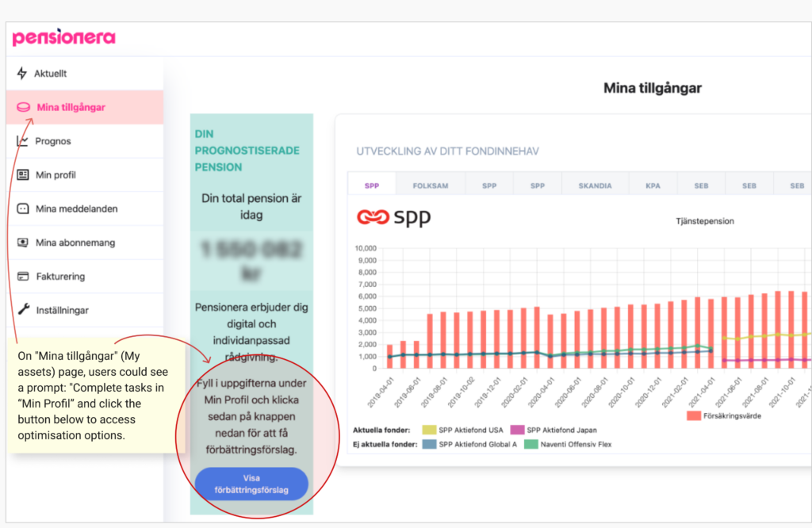Viewport: 812px width, 528px height.
Task: Switch to the FOLKSAM tab
Action: coord(431,186)
